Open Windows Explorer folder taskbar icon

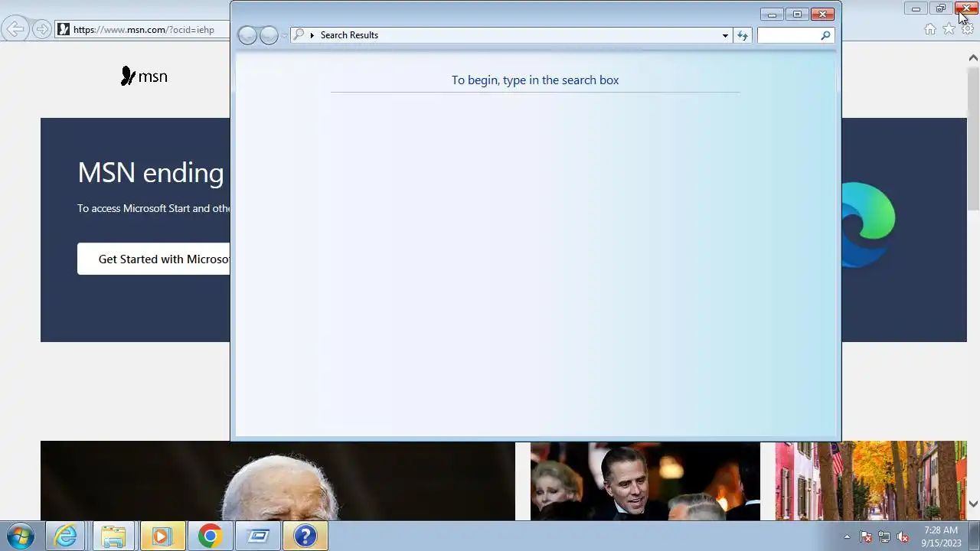click(x=113, y=536)
